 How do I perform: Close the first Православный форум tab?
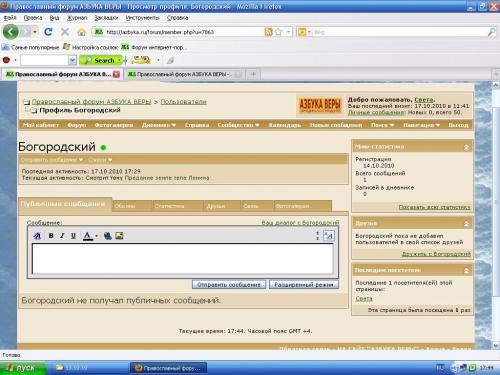[x=116, y=74]
